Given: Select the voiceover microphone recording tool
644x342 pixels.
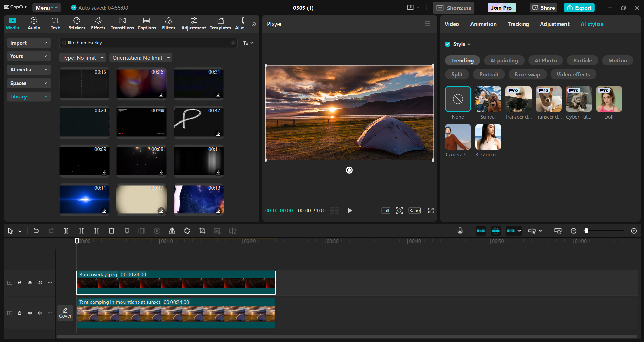Looking at the screenshot, I should (x=460, y=231).
